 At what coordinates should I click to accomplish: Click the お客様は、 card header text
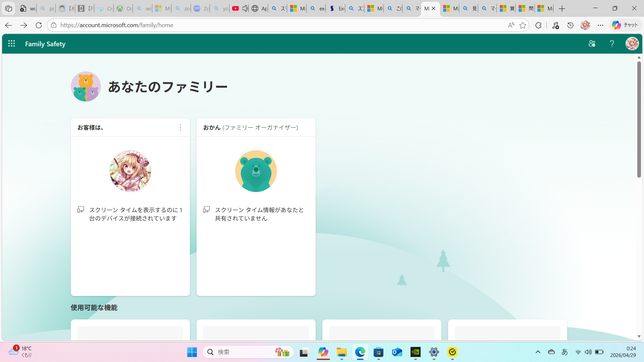coord(91,127)
